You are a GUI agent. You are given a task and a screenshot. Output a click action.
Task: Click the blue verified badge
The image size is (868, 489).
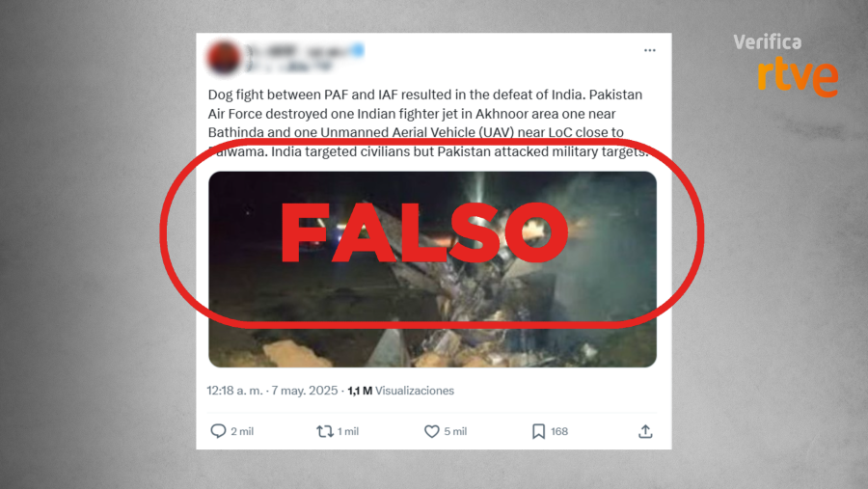tap(358, 50)
